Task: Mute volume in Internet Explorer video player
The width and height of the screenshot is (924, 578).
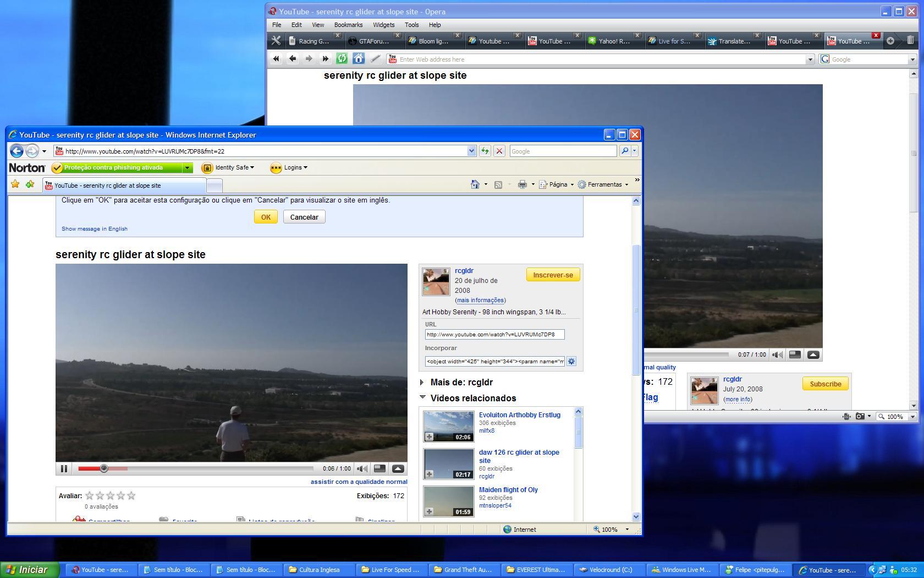Action: click(362, 468)
